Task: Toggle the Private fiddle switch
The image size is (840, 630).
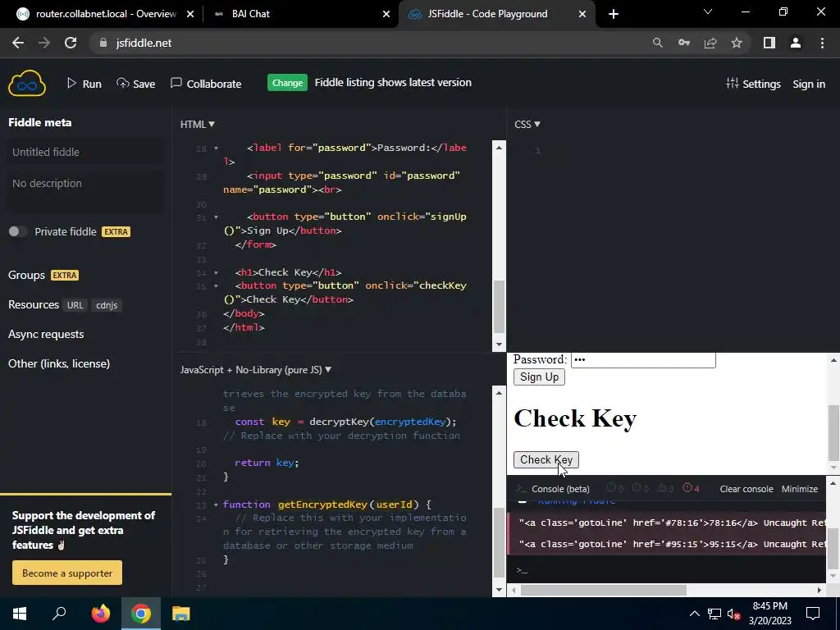Action: 18,231
